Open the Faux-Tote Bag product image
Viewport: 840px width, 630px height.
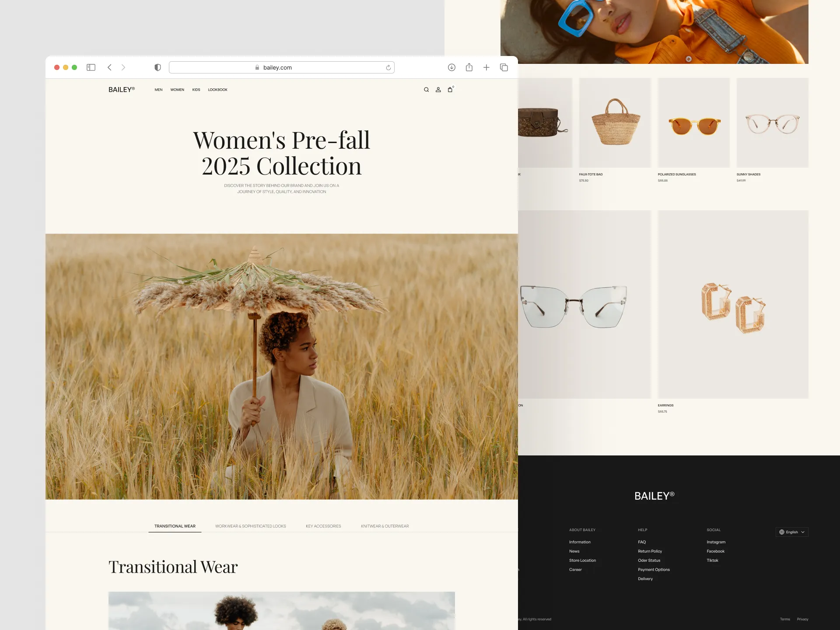point(615,122)
